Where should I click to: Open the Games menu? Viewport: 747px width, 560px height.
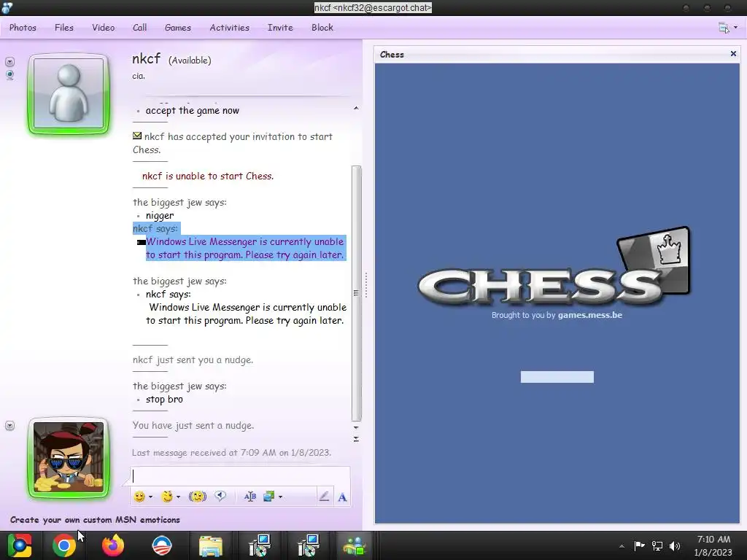178,28
